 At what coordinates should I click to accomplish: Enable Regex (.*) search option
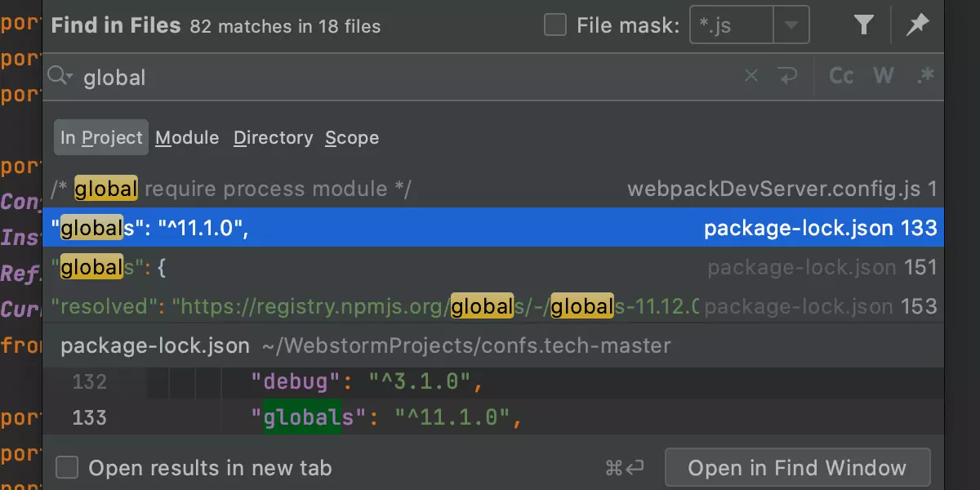925,76
